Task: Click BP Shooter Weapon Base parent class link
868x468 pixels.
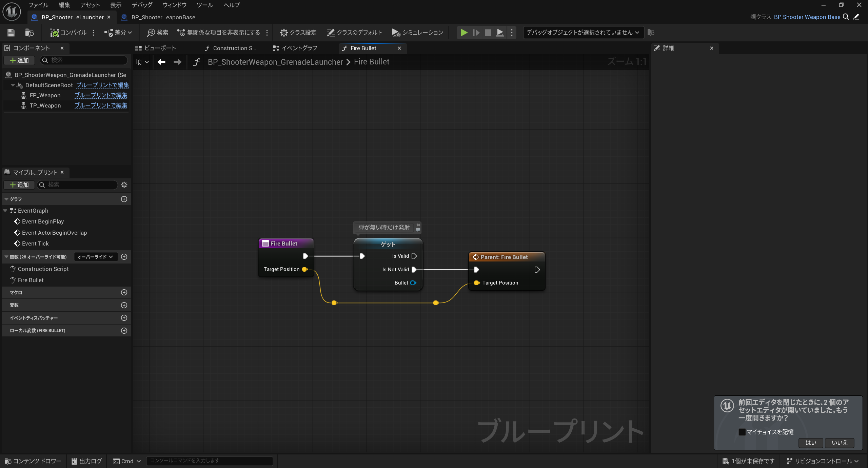Action: (x=807, y=17)
